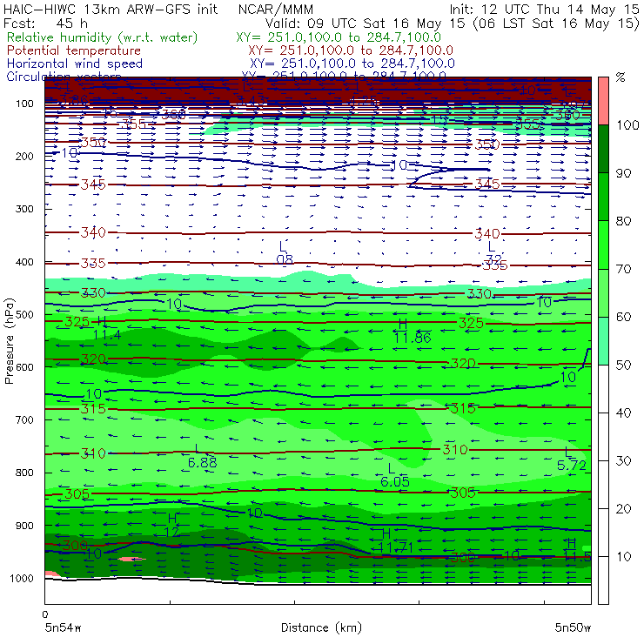Click the pink above-100% colorbar segment
This screenshot has height=644, width=644.
pos(603,101)
